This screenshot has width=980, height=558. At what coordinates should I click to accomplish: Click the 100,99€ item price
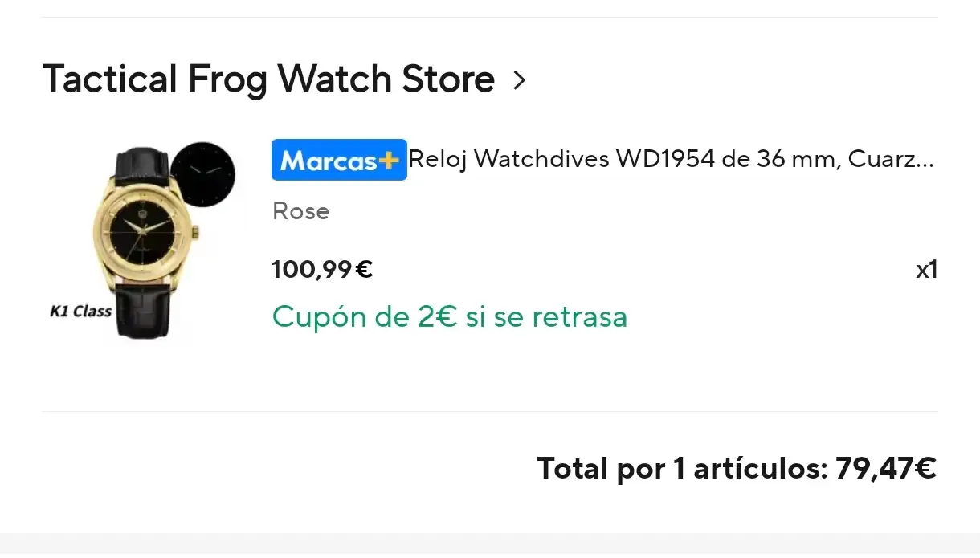click(x=322, y=269)
